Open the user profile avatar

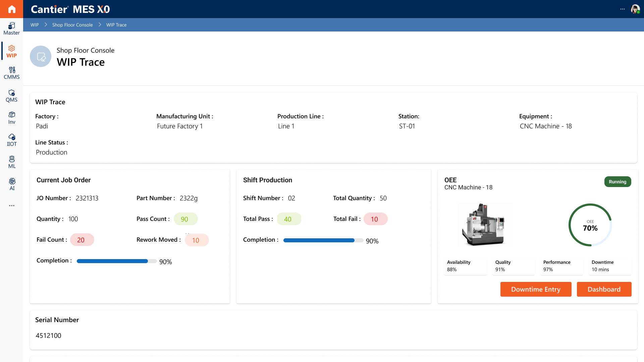click(x=635, y=9)
